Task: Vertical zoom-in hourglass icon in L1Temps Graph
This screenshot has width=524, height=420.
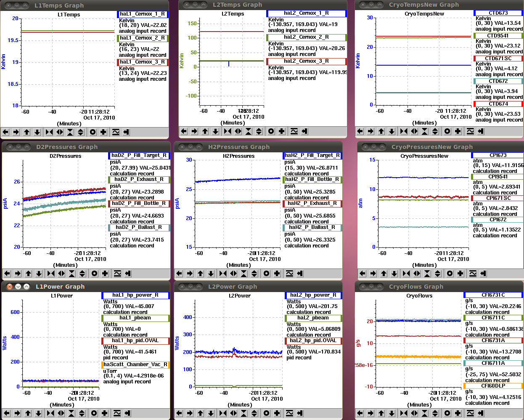Action: [70, 132]
